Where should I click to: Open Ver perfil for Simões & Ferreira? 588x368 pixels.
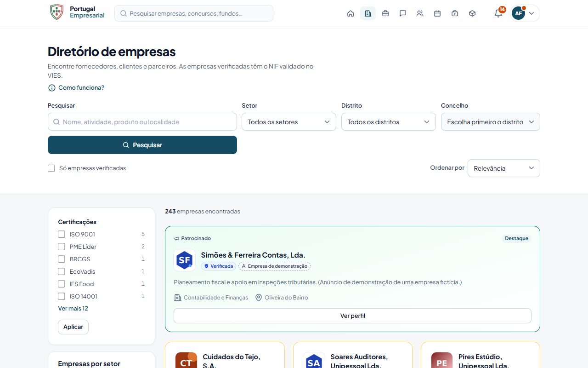352,316
